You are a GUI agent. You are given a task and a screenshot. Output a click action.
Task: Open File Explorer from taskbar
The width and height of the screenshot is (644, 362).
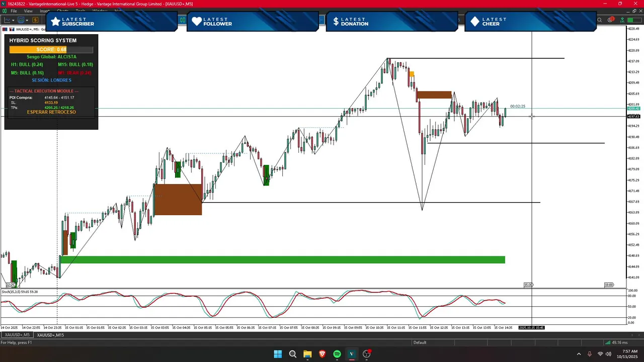coord(307,354)
